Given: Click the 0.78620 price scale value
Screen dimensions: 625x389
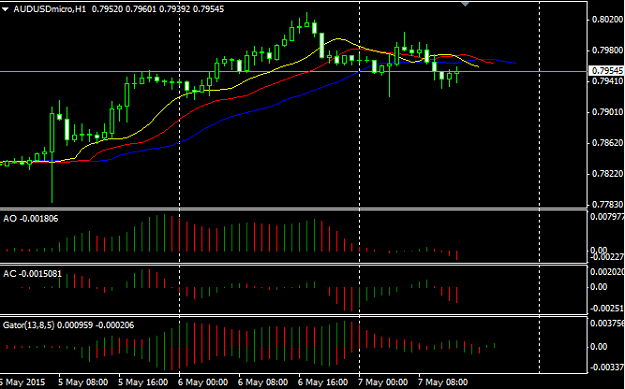Looking at the screenshot, I should pos(608,143).
